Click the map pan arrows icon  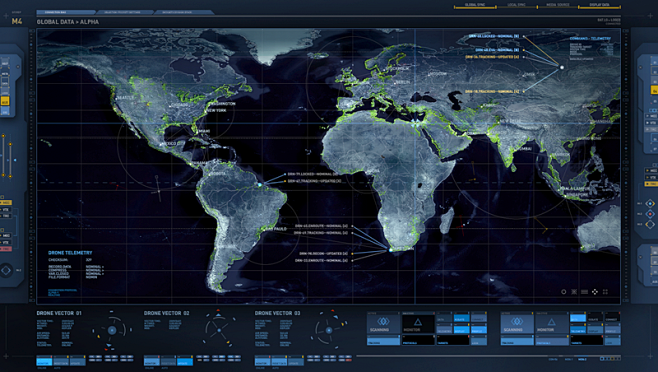coord(595,292)
